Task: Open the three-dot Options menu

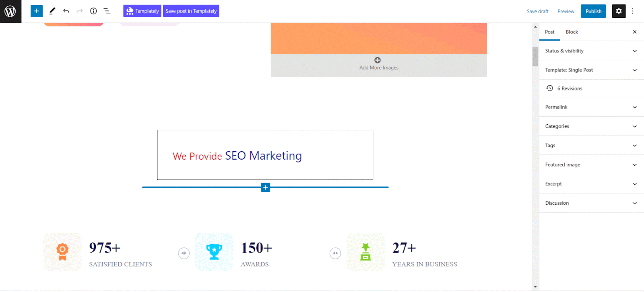Action: click(x=633, y=11)
